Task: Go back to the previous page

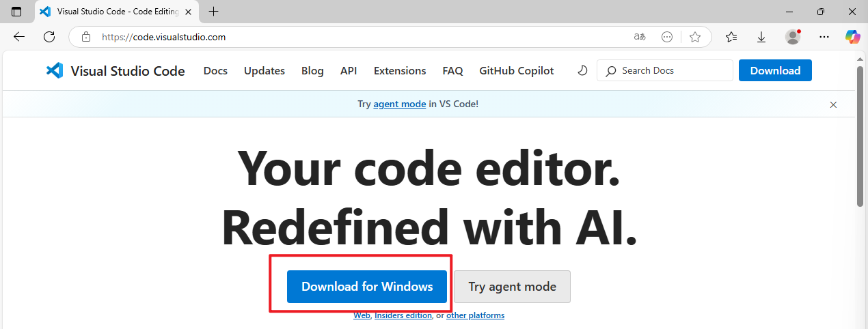Action: tap(19, 37)
